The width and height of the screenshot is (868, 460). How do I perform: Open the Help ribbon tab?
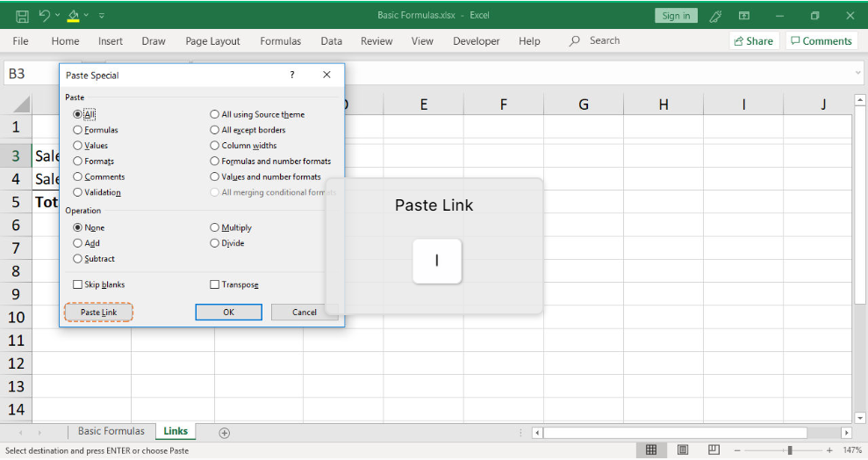point(529,41)
